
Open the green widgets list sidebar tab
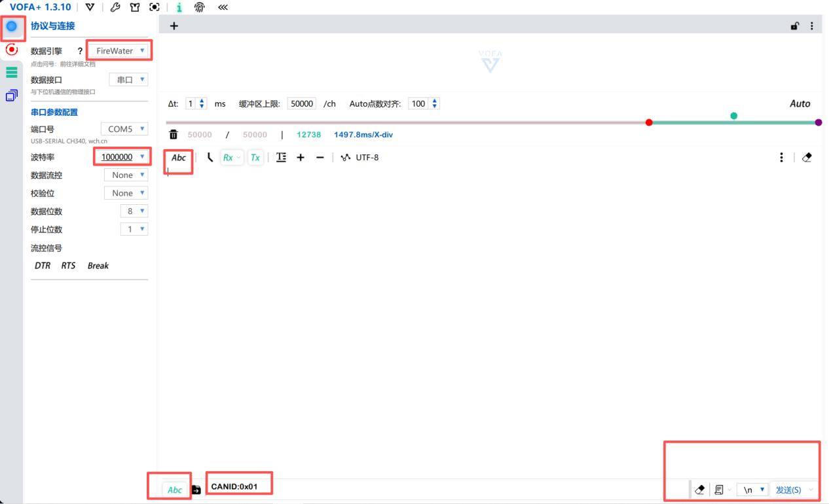(11, 73)
